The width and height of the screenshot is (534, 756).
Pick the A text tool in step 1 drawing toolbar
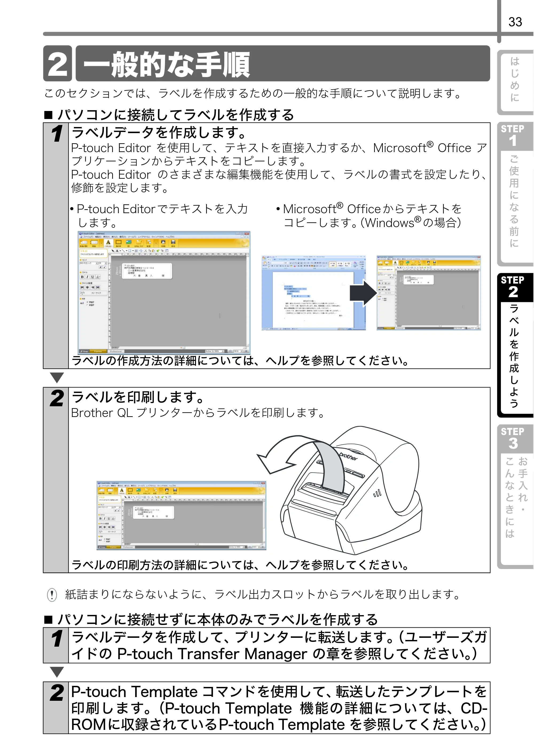point(117,251)
